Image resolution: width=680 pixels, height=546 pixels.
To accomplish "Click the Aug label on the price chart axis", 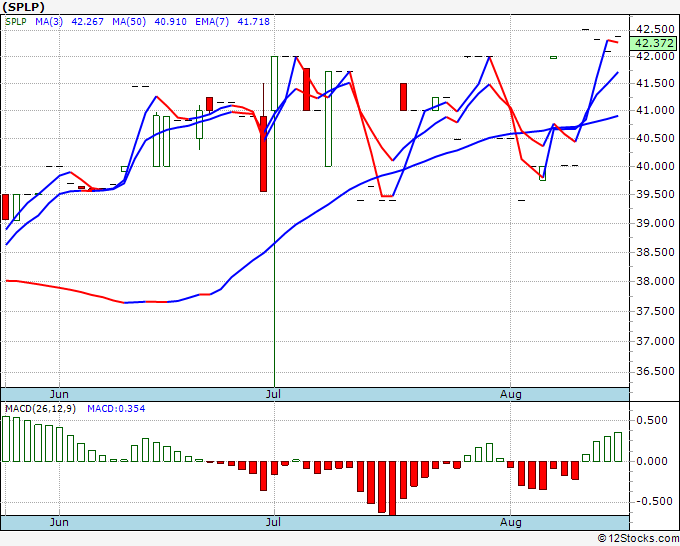I will click(x=510, y=394).
